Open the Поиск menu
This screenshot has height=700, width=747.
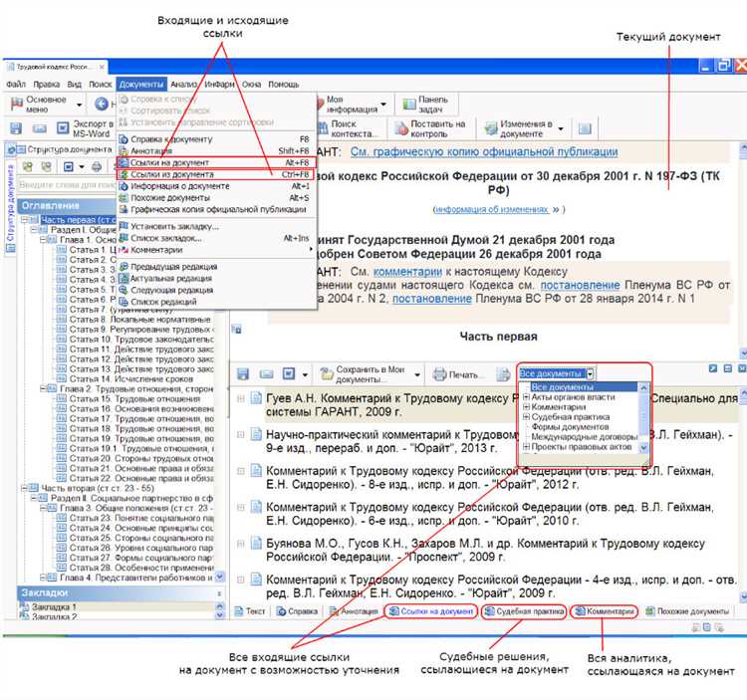point(100,85)
